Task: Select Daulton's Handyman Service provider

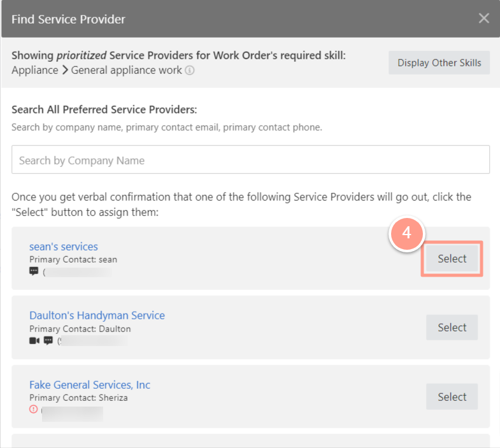Action: 452,328
